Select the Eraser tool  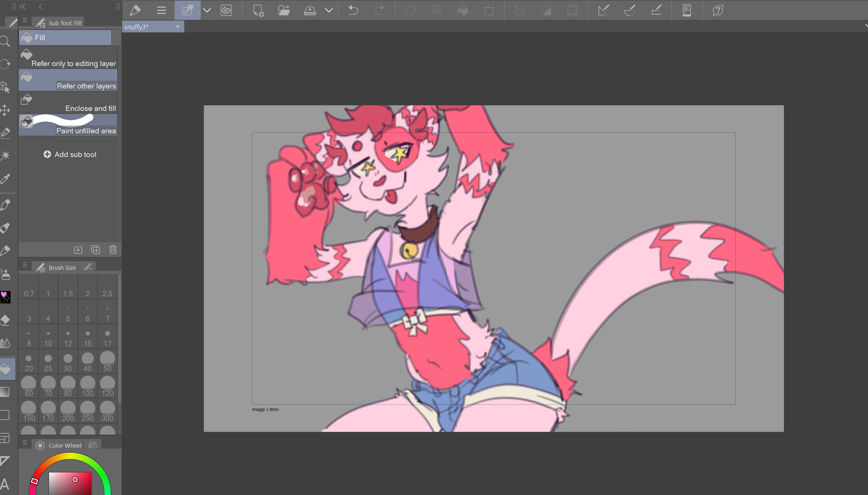tap(5, 320)
